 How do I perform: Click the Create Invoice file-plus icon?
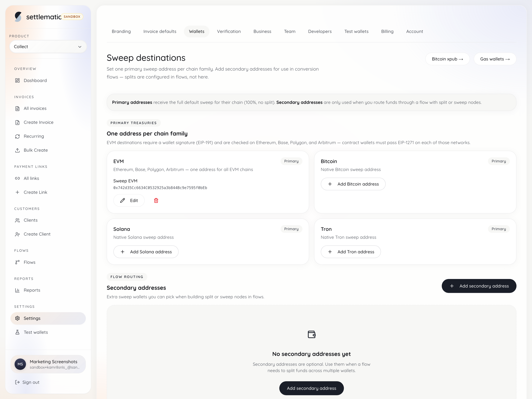[x=17, y=122]
